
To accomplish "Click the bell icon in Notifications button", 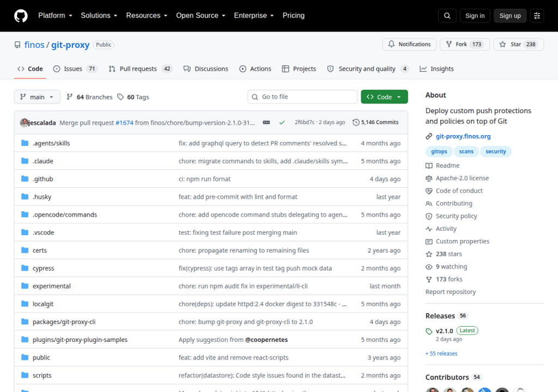I will pos(391,44).
